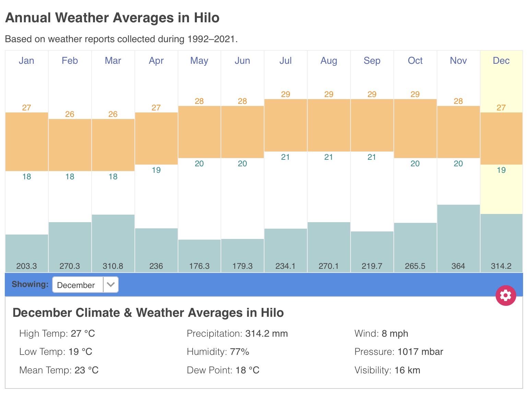Screen dimensions: 532x396
Task: Switch to the May column
Action: [199, 61]
